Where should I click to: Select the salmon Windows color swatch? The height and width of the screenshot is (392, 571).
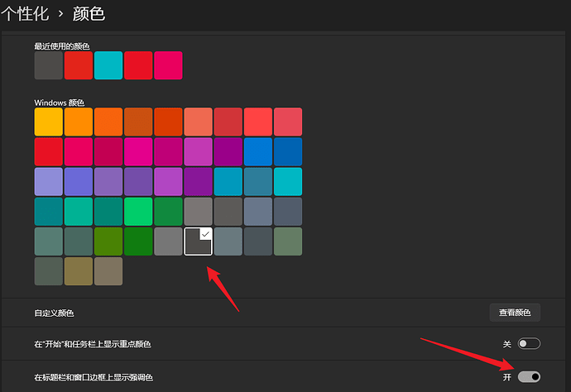tap(198, 122)
